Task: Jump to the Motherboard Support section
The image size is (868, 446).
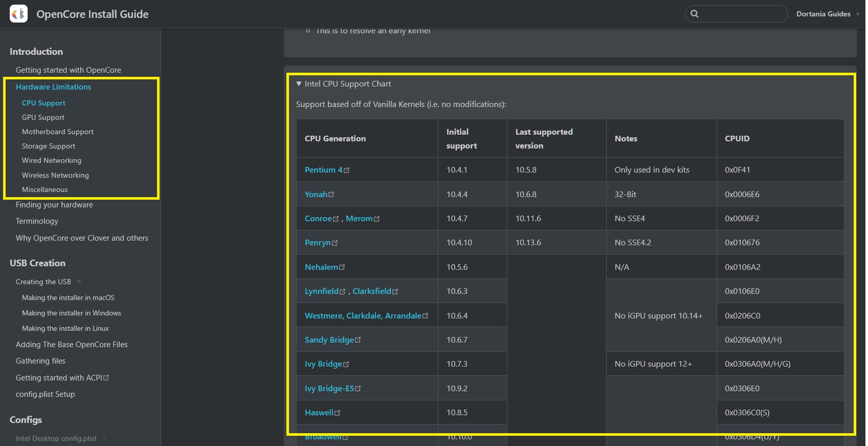Action: [x=58, y=132]
